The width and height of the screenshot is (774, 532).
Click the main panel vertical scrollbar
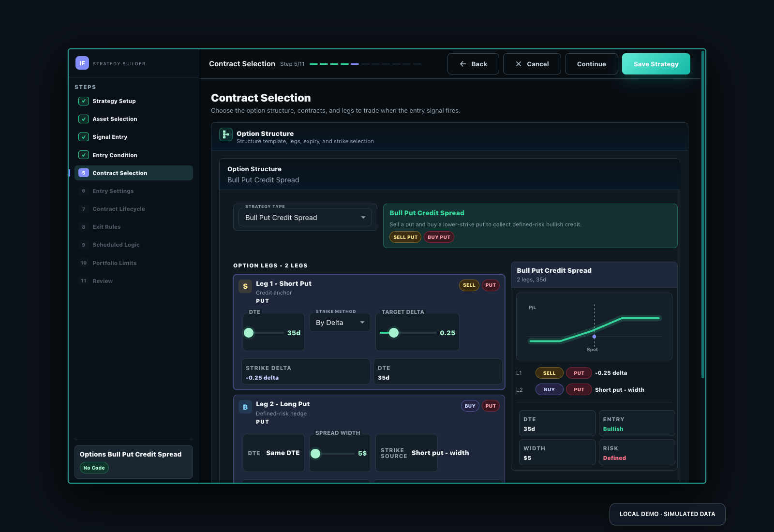(x=703, y=214)
